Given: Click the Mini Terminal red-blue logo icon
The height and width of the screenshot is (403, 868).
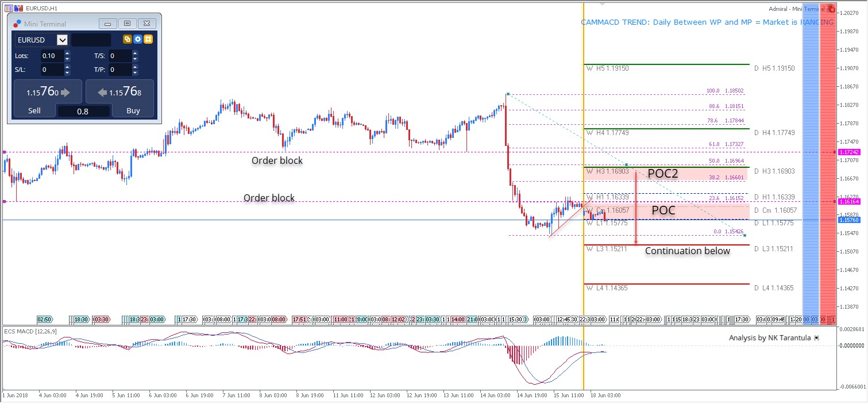Looking at the screenshot, I should point(17,24).
